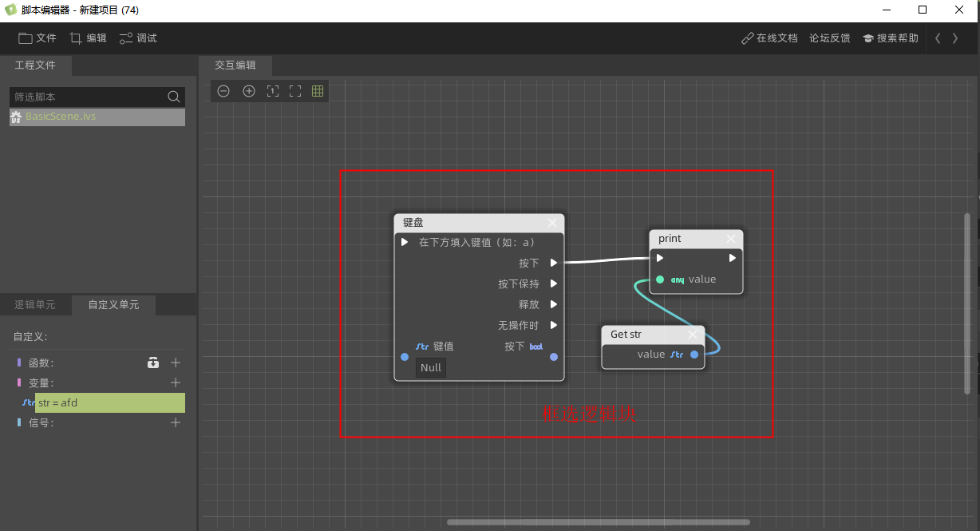Viewport: 980px width, 531px height.
Task: Switch to the 逻辑单元 tab
Action: [x=35, y=305]
